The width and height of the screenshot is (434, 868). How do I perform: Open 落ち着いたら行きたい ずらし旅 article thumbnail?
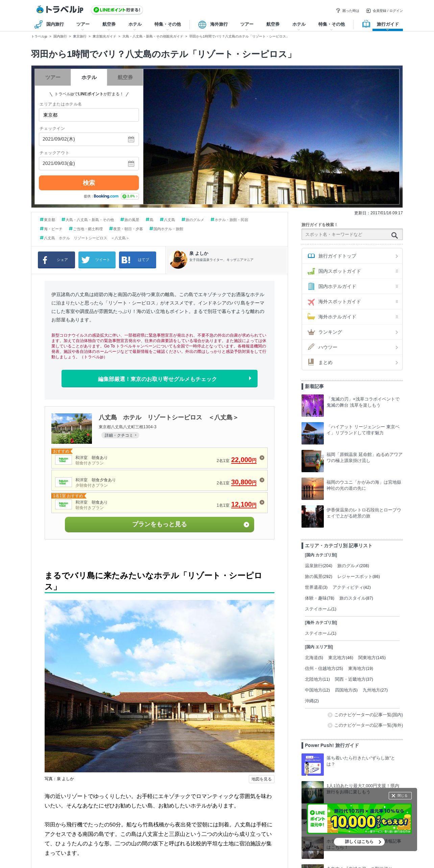click(x=313, y=765)
